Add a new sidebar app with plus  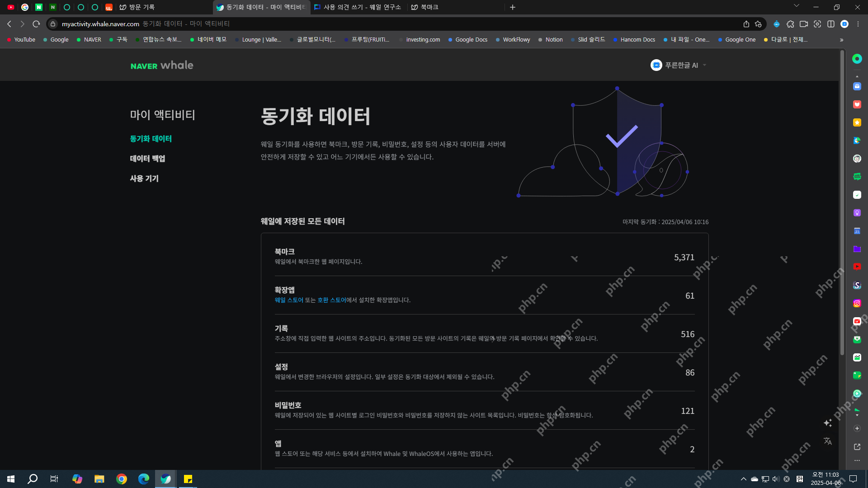coord(857,428)
